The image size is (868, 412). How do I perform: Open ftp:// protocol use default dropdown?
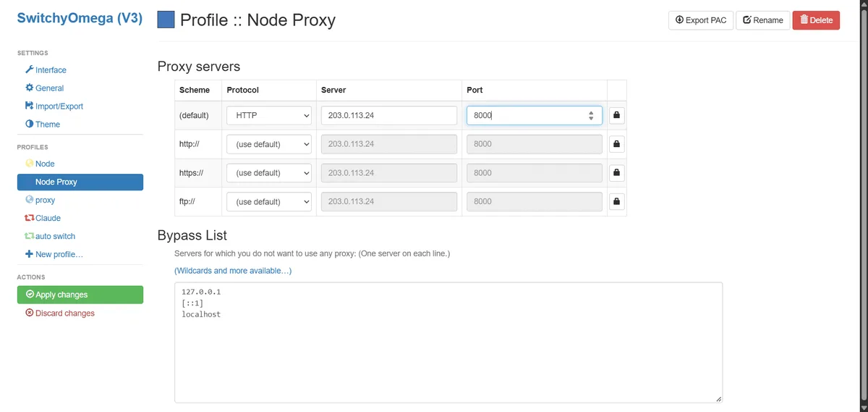pyautogui.click(x=269, y=201)
